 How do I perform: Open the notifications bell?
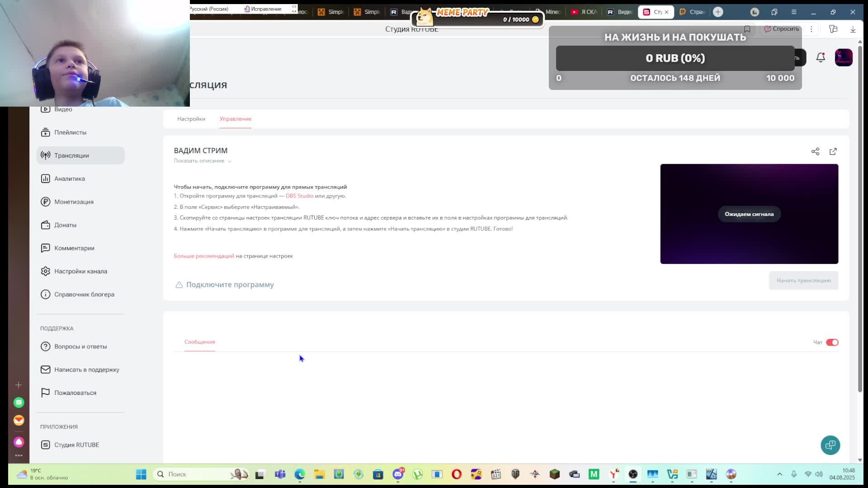point(821,57)
